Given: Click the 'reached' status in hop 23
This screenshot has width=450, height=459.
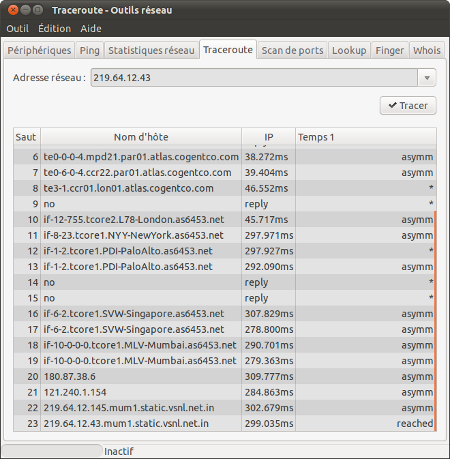Looking at the screenshot, I should (415, 423).
